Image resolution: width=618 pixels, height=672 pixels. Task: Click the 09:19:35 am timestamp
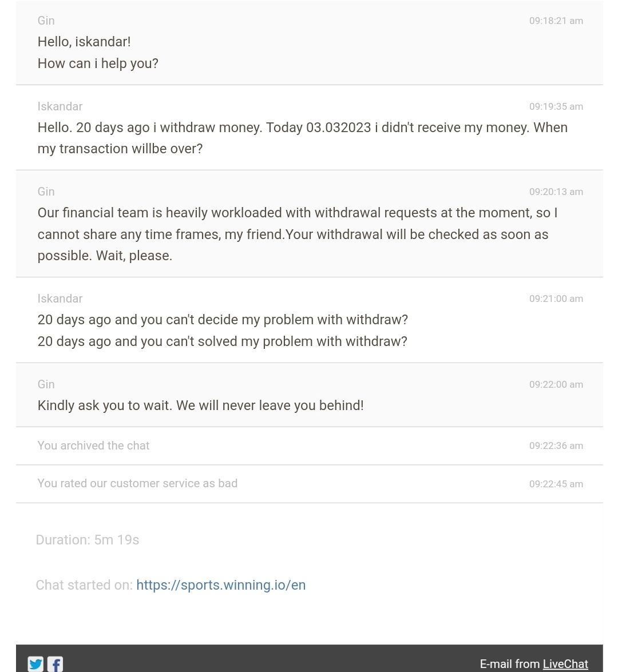pos(556,106)
